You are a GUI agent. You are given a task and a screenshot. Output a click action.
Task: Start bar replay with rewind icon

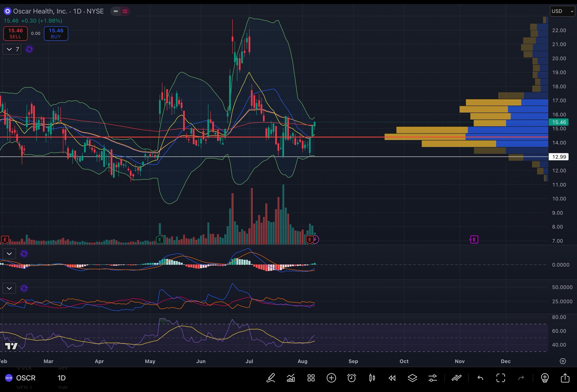click(392, 378)
